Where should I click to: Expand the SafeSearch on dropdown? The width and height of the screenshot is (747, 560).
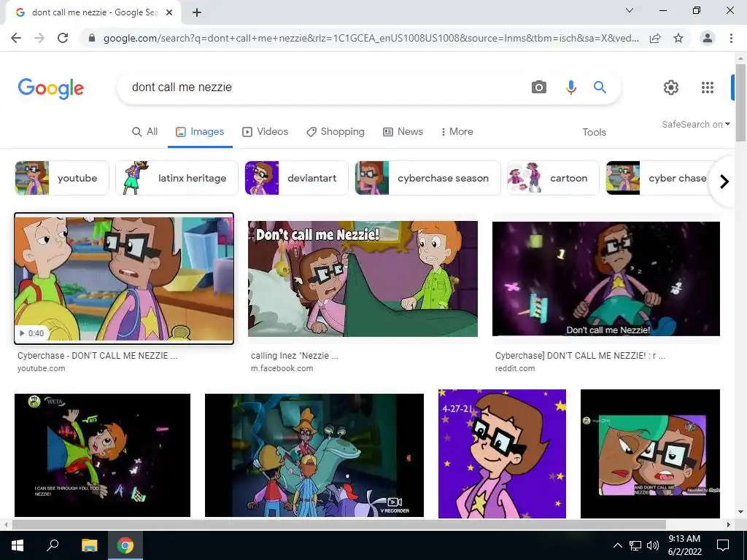click(x=695, y=124)
